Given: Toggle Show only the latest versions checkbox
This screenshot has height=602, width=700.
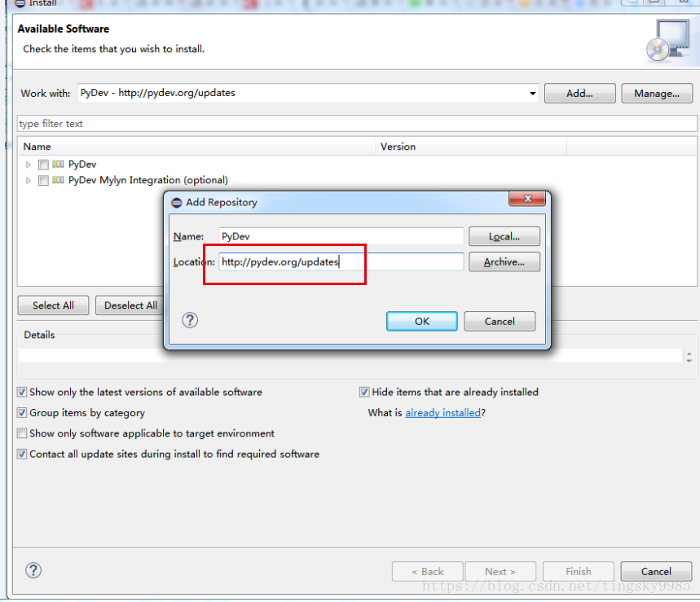Looking at the screenshot, I should coord(22,392).
